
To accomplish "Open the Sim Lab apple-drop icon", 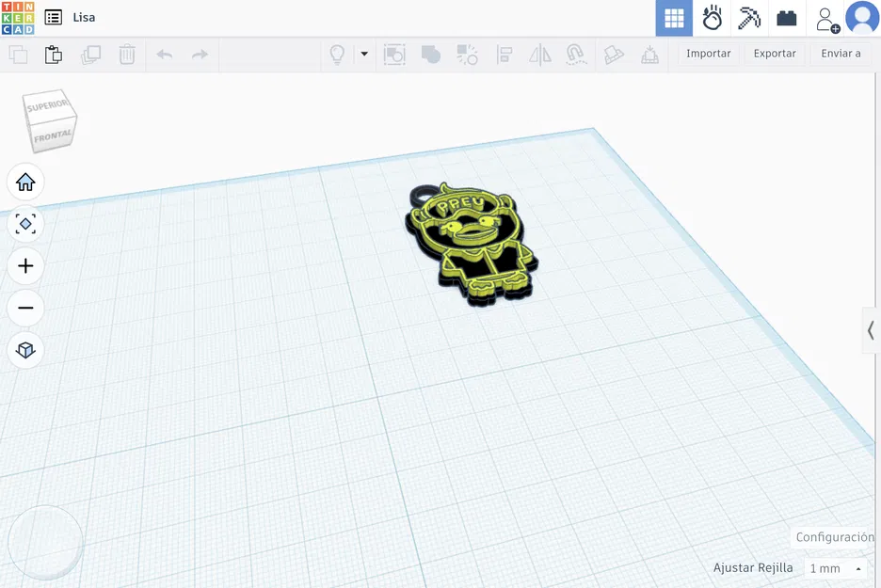I will [x=712, y=18].
